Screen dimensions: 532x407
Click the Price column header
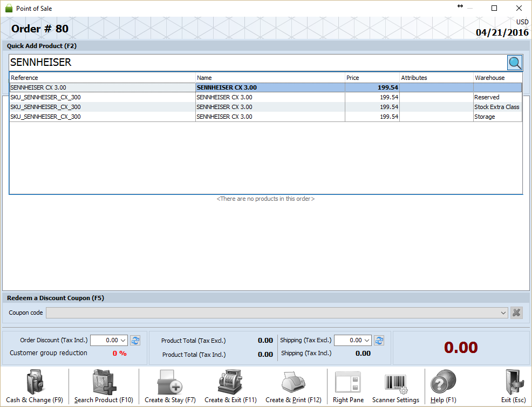pos(372,78)
